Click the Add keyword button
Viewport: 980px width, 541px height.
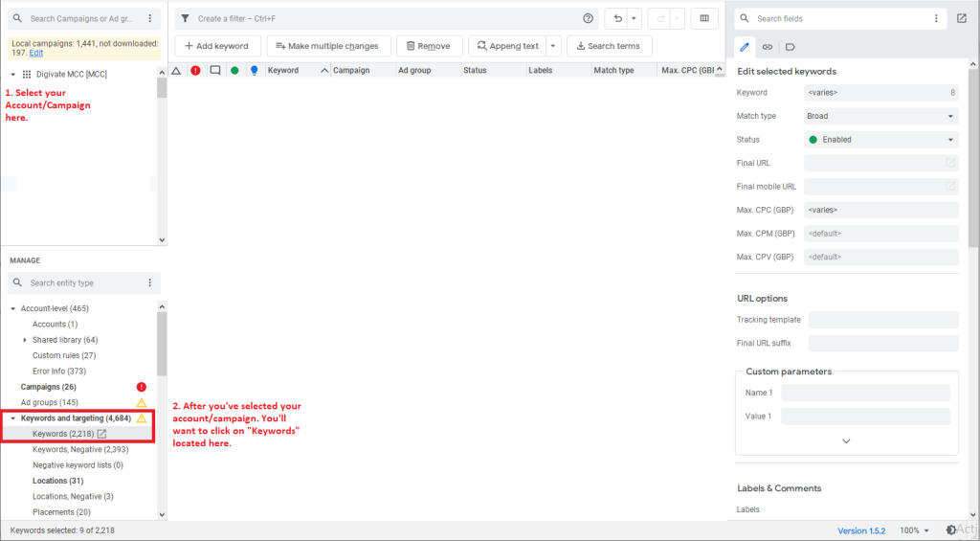click(x=217, y=46)
